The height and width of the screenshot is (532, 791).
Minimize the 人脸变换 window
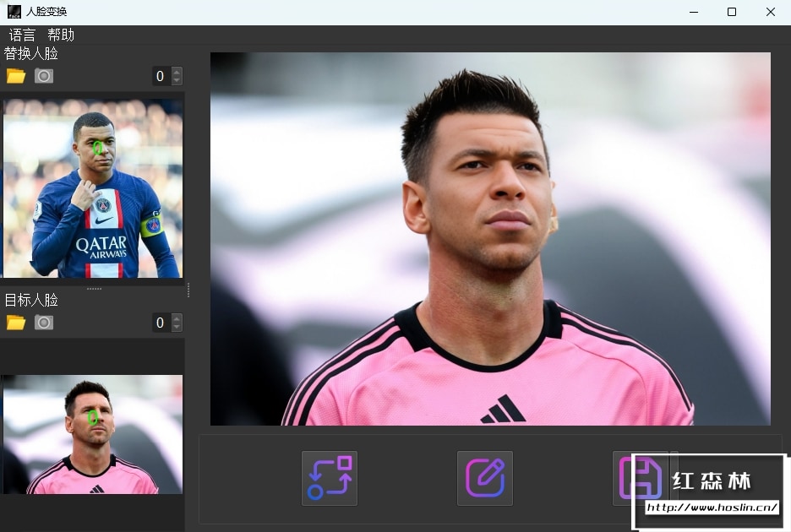click(x=694, y=12)
